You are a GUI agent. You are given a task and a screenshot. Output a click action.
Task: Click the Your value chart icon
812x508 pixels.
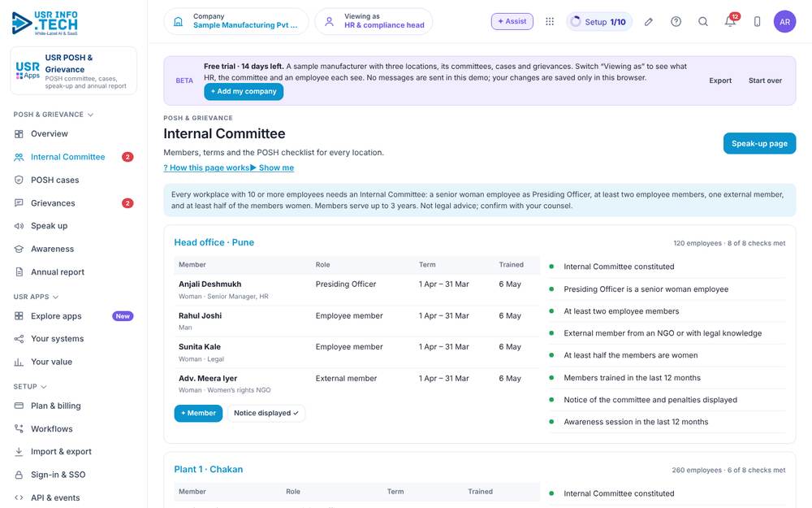pos(19,362)
